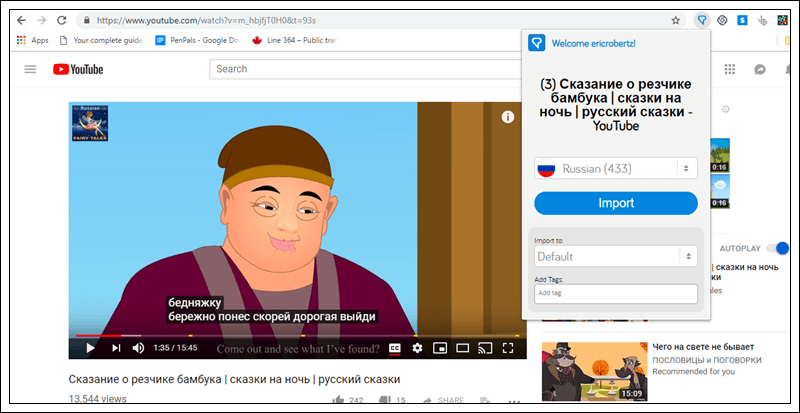Image resolution: width=800 pixels, height=413 pixels.
Task: Open the YouTube apps grid menu
Action: 730,69
